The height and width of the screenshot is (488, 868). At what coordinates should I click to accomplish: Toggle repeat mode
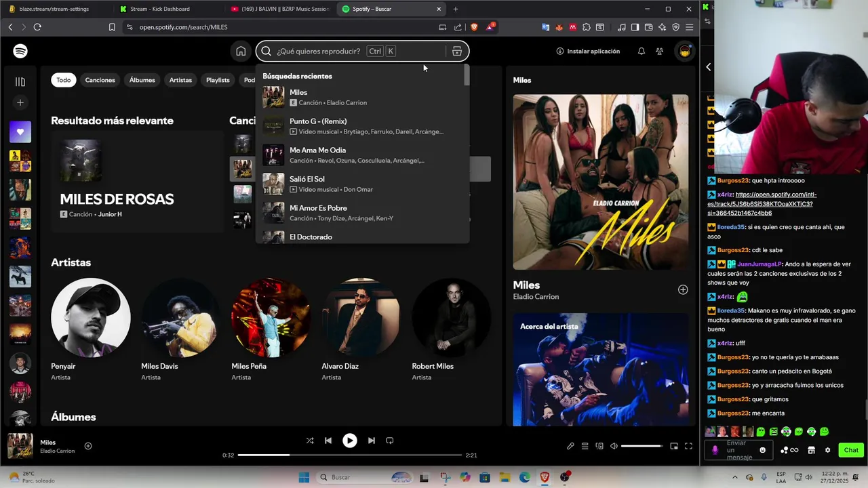point(390,441)
